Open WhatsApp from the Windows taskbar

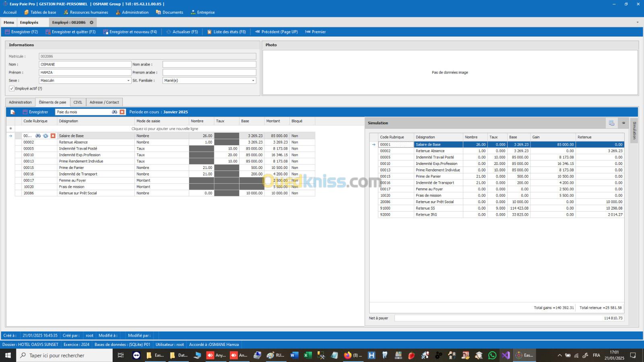[492, 355]
